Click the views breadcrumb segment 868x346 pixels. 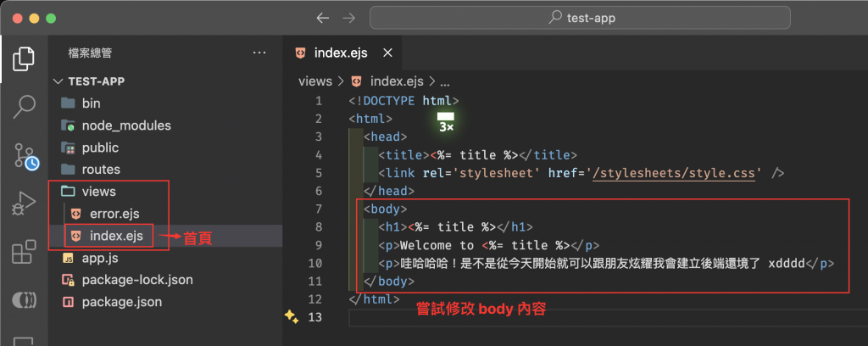(315, 81)
